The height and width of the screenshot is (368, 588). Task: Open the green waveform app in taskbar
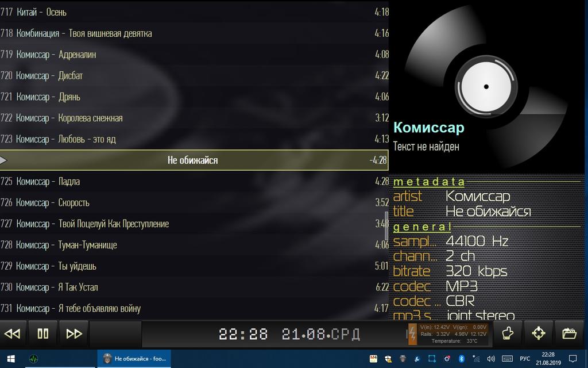(34, 358)
